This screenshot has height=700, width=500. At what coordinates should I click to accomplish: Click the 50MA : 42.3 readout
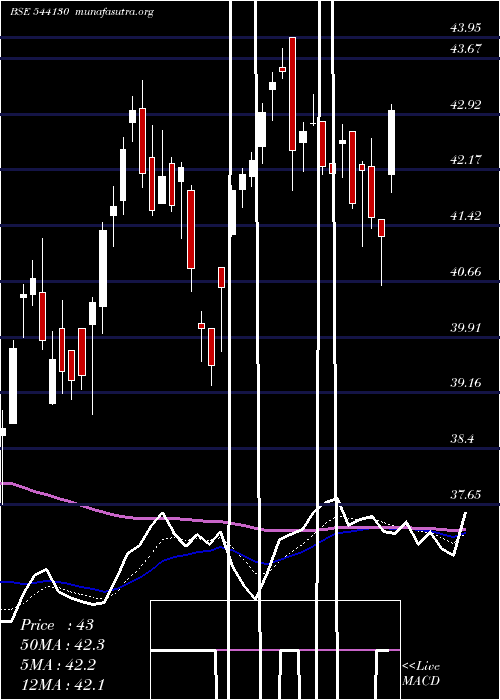(63, 645)
